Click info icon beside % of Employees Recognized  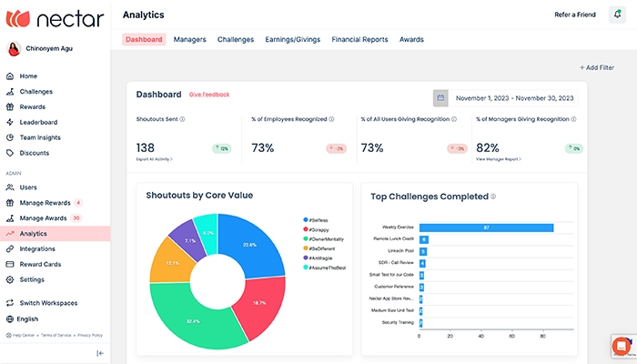point(331,119)
